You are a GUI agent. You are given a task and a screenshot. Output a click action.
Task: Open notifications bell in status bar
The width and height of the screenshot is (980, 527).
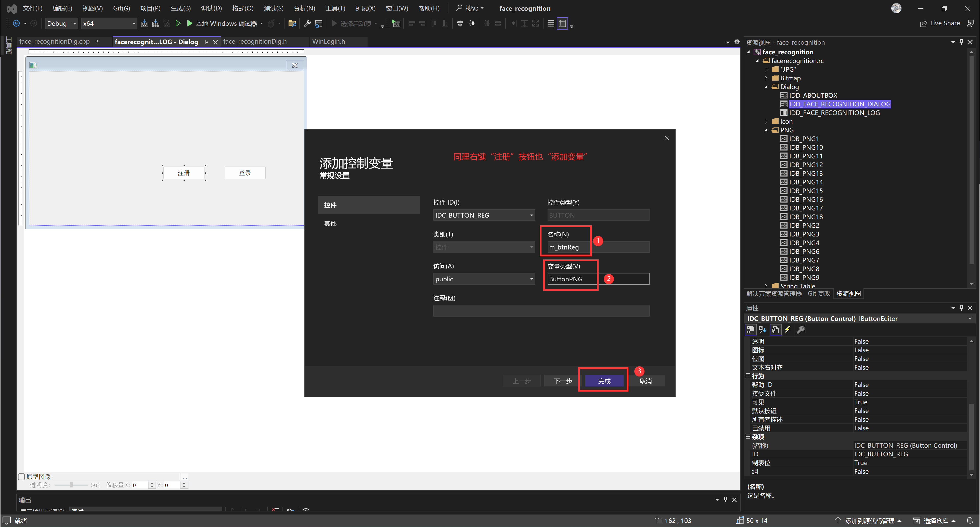970,521
